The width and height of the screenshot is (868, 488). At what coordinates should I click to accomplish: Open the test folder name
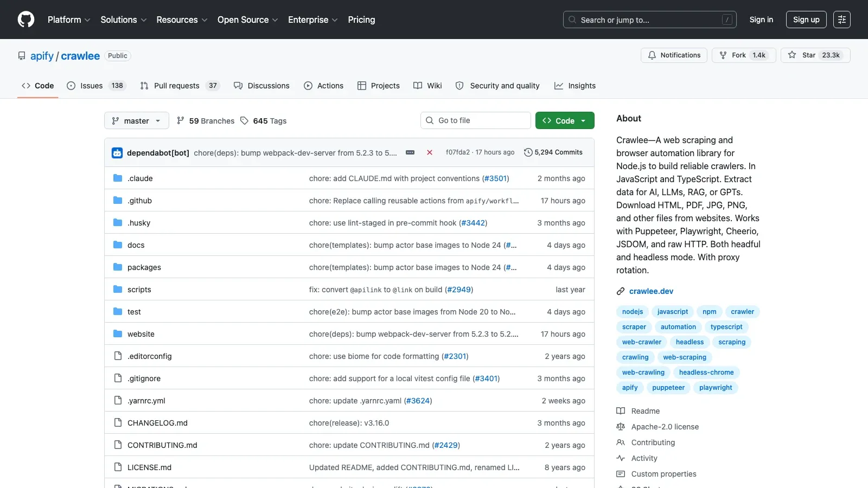(134, 312)
